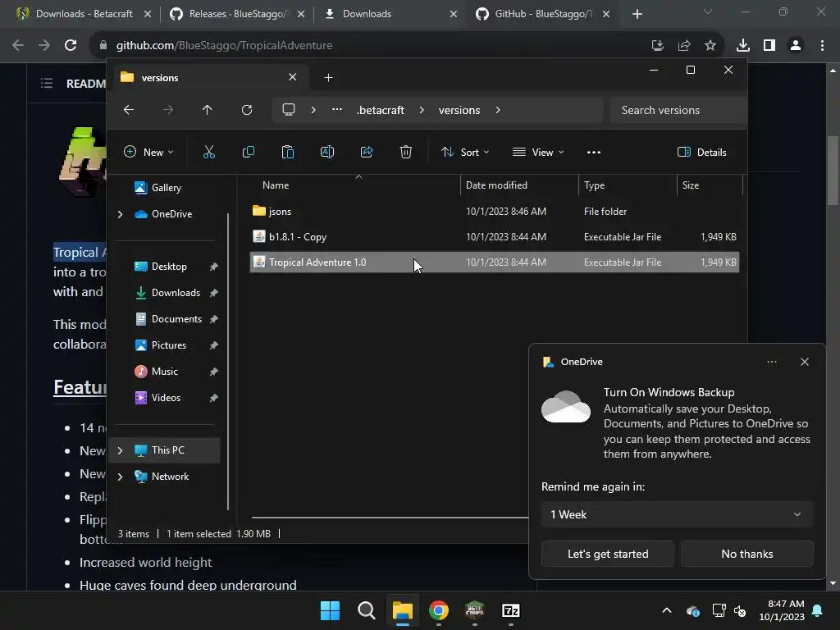Open OneDrive notification more options

pos(772,362)
